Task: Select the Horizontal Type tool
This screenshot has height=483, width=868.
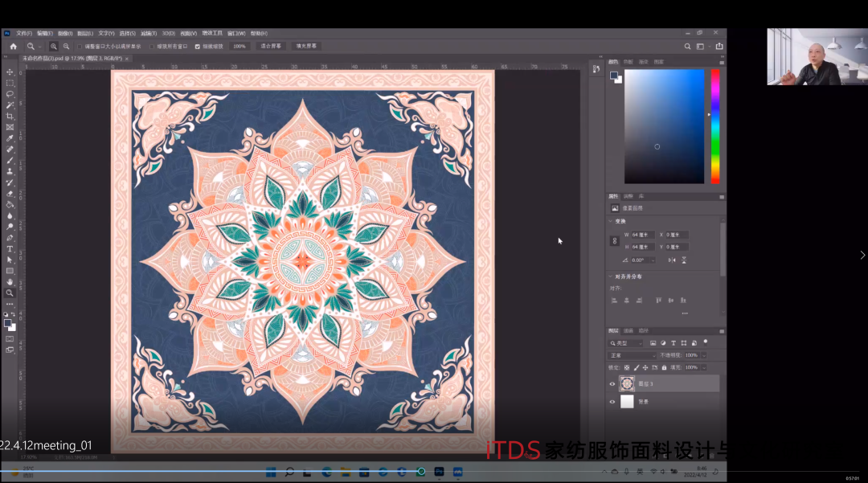Action: point(10,249)
